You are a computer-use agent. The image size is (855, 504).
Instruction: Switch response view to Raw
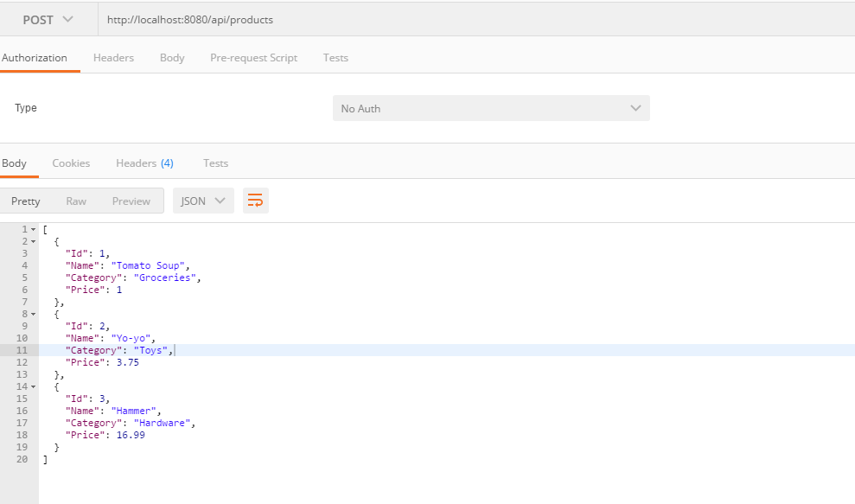[76, 200]
